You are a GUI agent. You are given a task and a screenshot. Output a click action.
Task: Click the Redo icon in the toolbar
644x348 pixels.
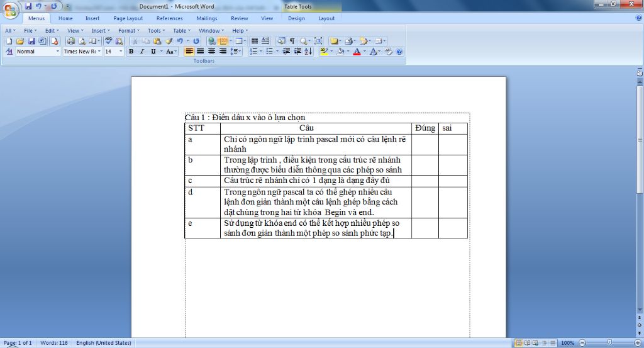pos(196,41)
